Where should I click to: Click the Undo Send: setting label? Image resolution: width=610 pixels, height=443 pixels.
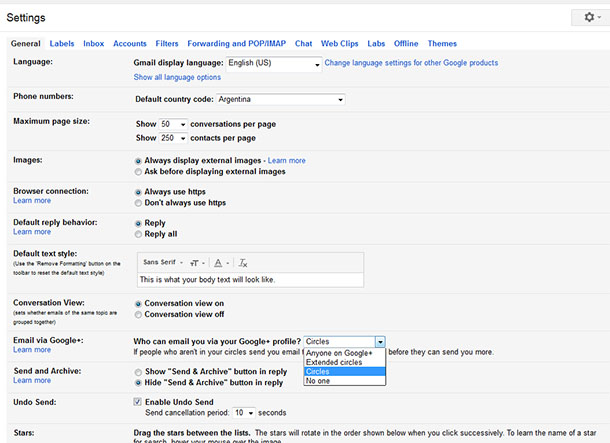(35, 402)
